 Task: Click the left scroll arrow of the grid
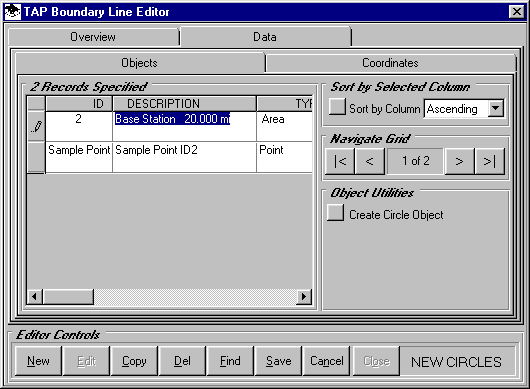pyautogui.click(x=34, y=296)
